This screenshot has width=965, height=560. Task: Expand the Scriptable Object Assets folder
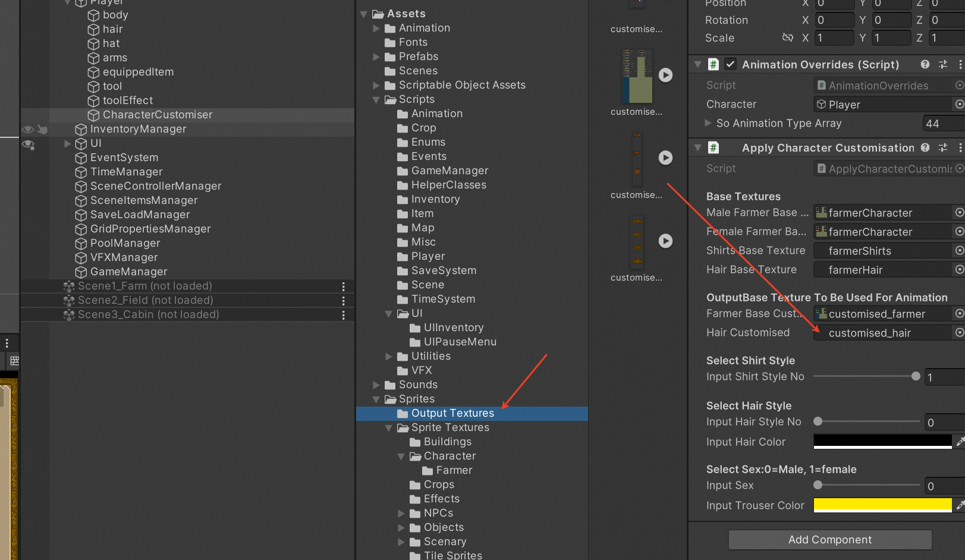tap(376, 85)
